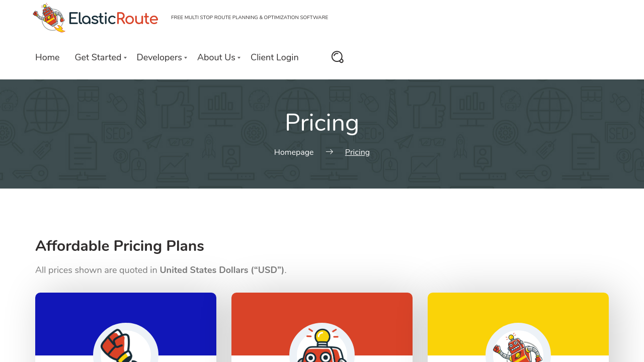This screenshot has height=362, width=644.
Task: Follow the Homepage breadcrumb link
Action: point(294,152)
